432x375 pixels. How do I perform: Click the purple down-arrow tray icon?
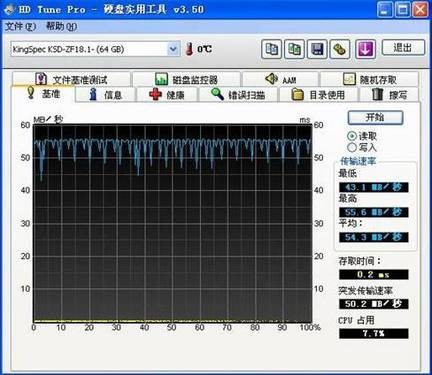365,49
